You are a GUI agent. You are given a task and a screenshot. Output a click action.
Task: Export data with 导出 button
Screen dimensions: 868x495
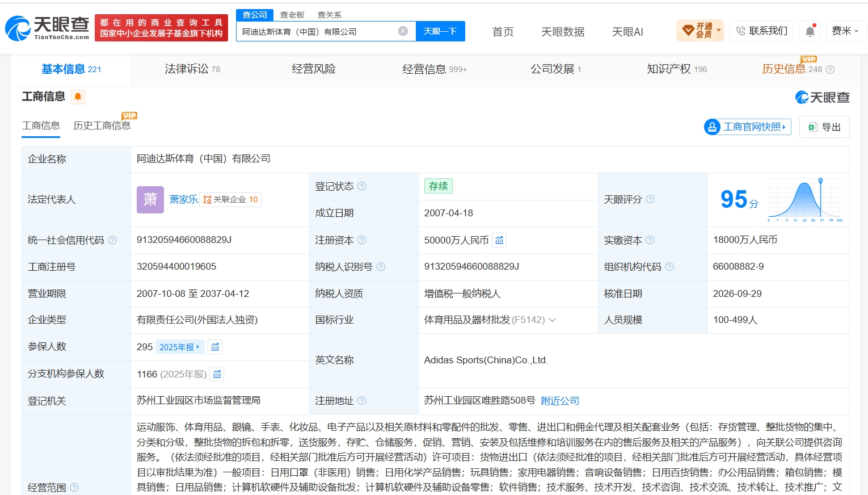click(824, 127)
